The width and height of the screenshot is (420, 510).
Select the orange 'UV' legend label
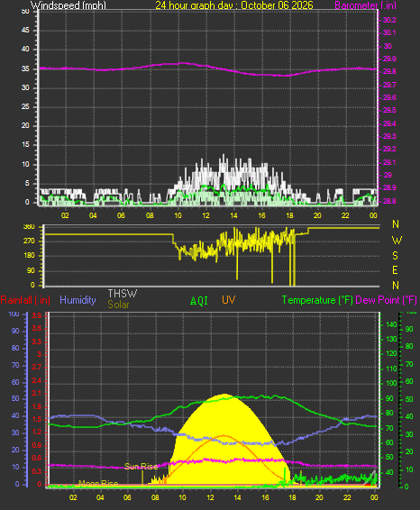(228, 300)
